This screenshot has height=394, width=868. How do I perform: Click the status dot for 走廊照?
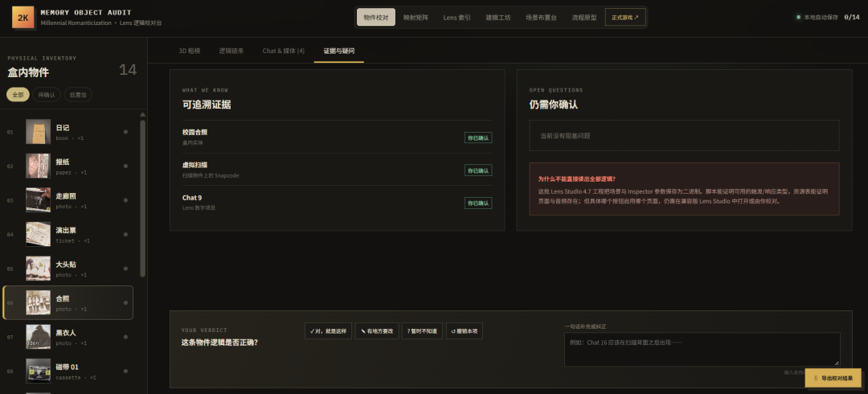click(x=125, y=200)
